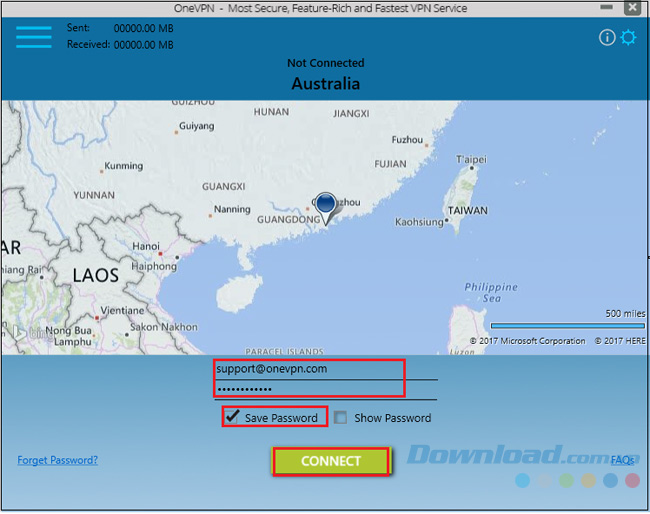650x514 pixels.
Task: Uncheck the Save Password checkbox
Action: [232, 417]
